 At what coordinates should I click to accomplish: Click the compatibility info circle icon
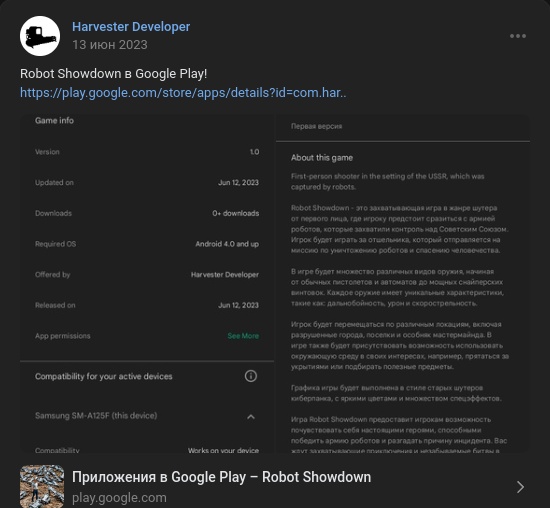click(x=250, y=376)
